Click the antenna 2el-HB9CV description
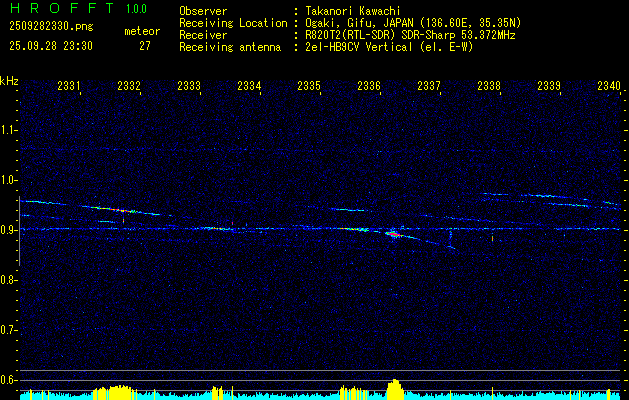The width and height of the screenshot is (629, 400). (390, 47)
